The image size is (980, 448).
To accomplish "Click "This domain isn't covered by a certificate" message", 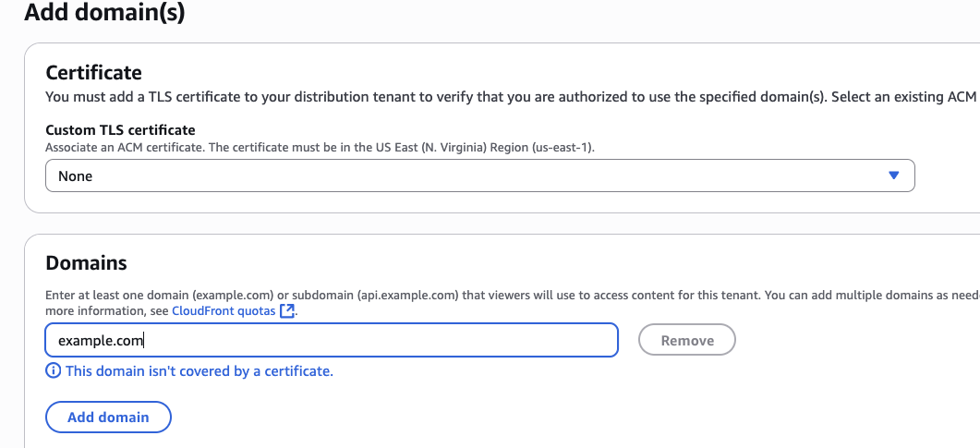I will [x=199, y=371].
